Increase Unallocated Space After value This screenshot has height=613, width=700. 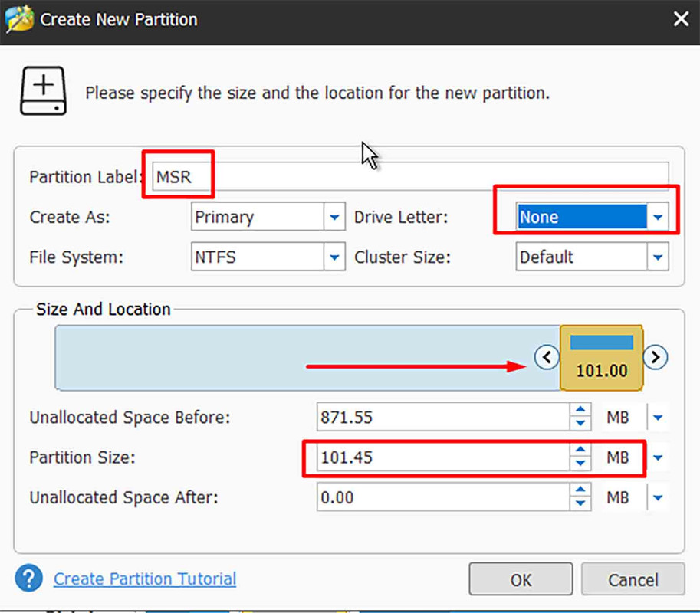coord(580,490)
